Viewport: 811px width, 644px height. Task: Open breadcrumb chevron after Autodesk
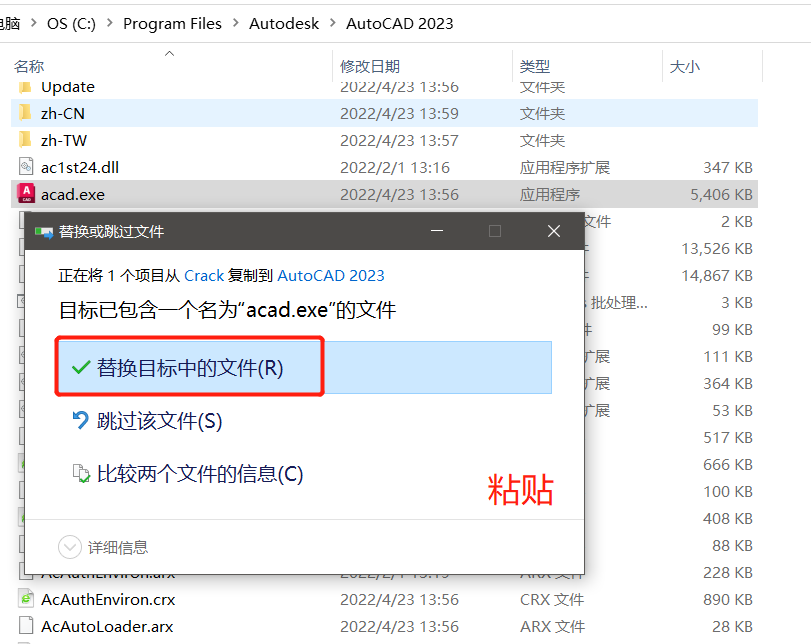coord(333,23)
